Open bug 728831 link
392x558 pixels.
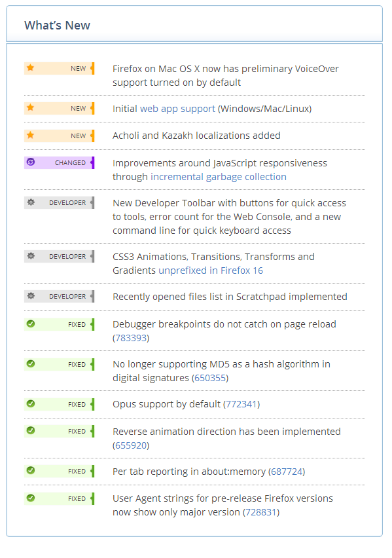point(261,512)
